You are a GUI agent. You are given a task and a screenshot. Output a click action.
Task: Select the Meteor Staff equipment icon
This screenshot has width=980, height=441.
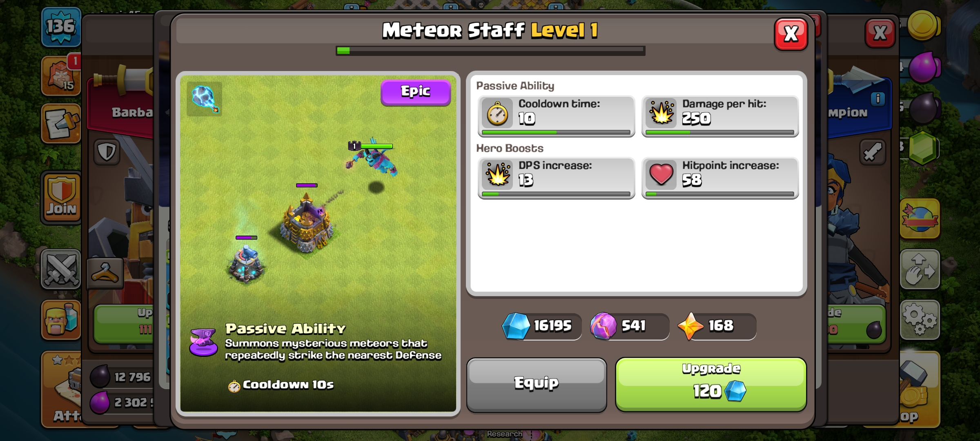click(205, 99)
